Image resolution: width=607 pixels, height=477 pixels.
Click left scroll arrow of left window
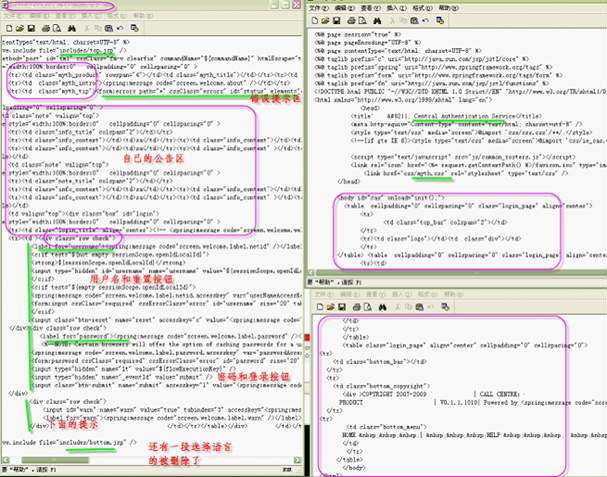[5, 460]
